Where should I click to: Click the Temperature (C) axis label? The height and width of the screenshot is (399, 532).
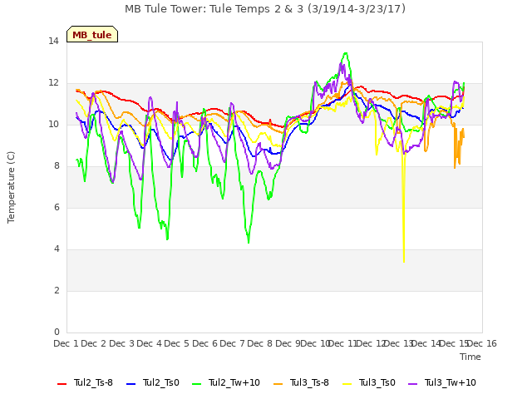pyautogui.click(x=11, y=187)
